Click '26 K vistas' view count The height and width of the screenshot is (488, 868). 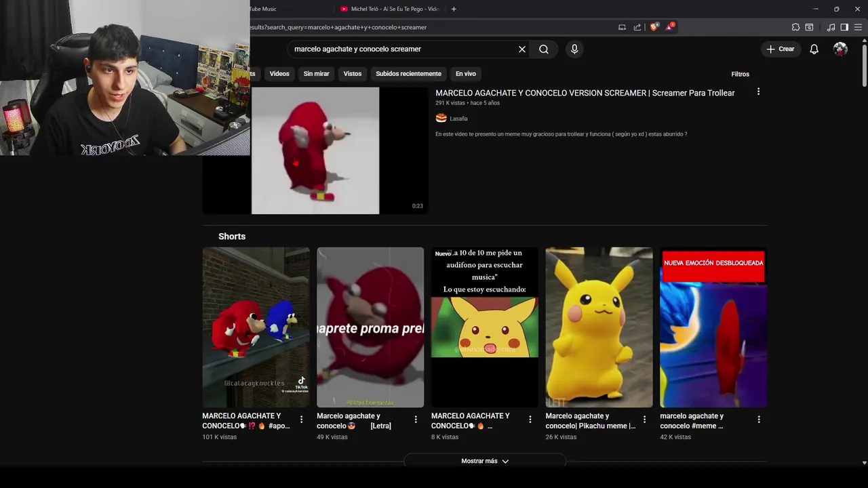[561, 437]
